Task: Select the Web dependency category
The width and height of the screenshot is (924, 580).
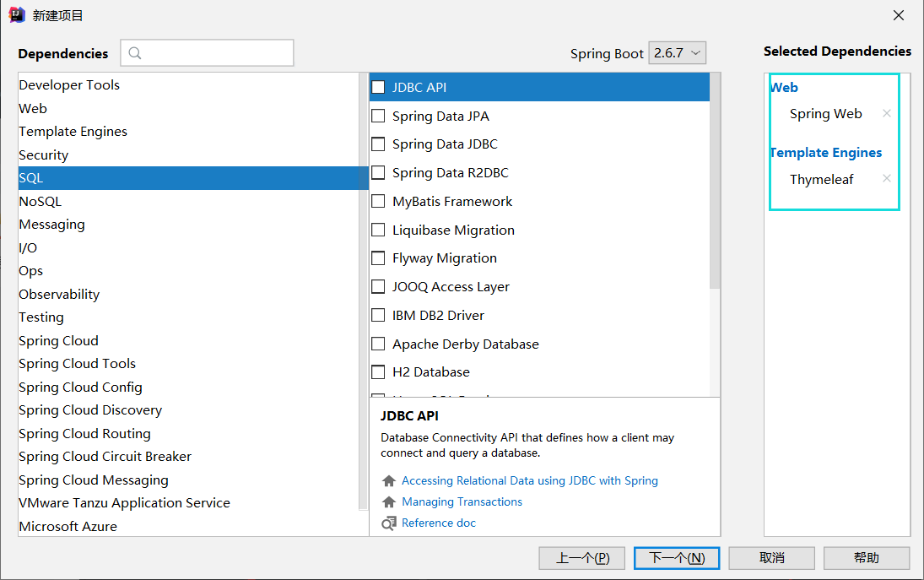Action: point(33,108)
